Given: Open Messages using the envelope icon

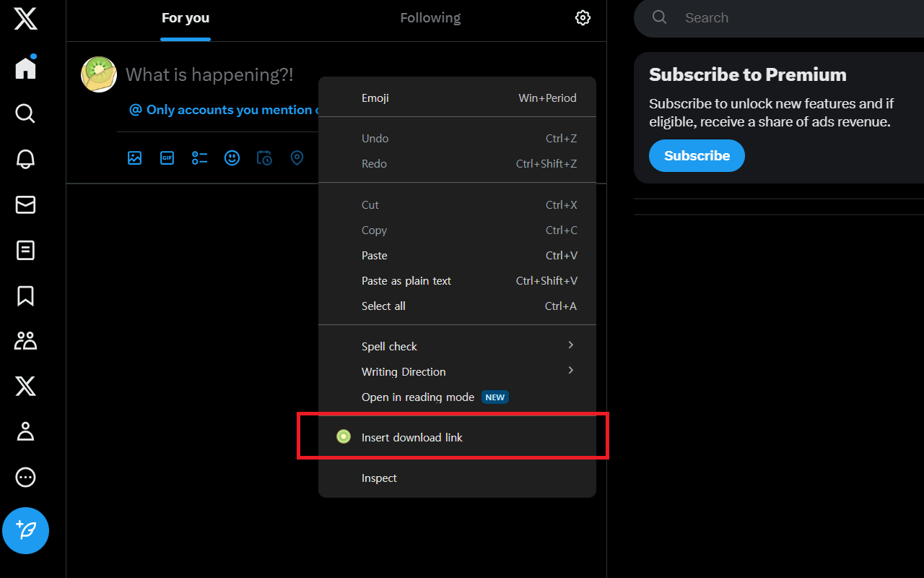Looking at the screenshot, I should (25, 204).
